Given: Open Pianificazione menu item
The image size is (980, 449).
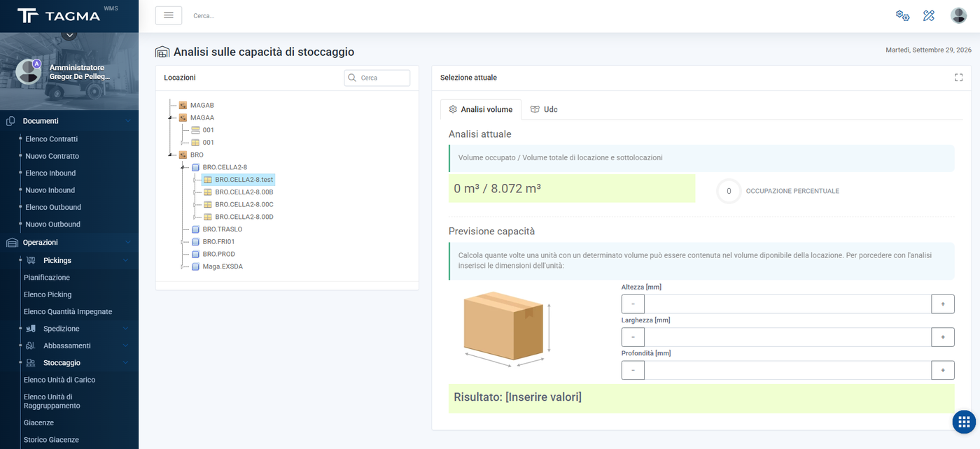Looking at the screenshot, I should [47, 278].
